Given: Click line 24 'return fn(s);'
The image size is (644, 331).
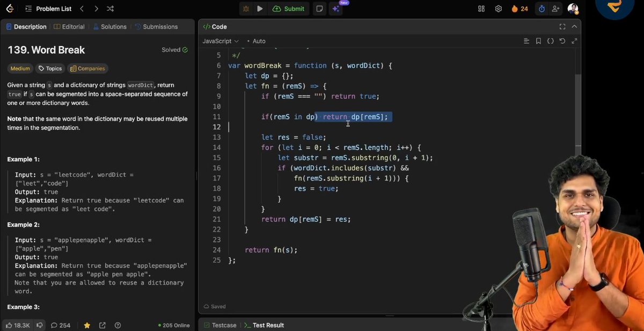Looking at the screenshot, I should coord(271,250).
